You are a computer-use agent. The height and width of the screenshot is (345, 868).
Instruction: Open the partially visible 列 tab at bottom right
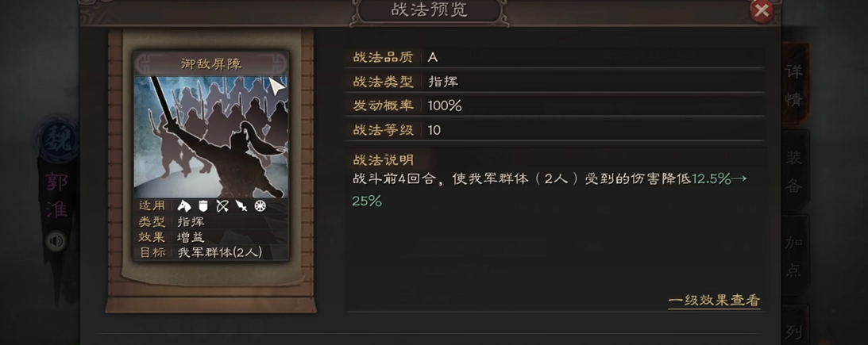tap(794, 329)
